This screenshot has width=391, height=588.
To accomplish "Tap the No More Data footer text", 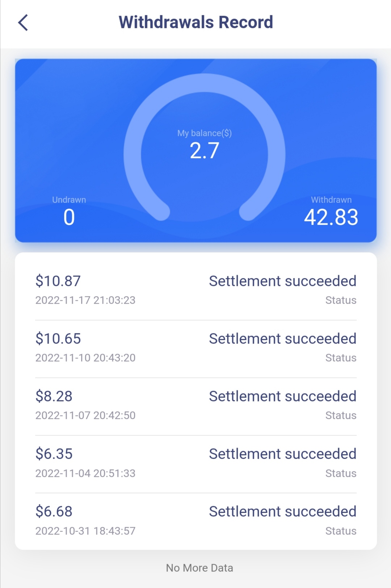I will [x=199, y=568].
